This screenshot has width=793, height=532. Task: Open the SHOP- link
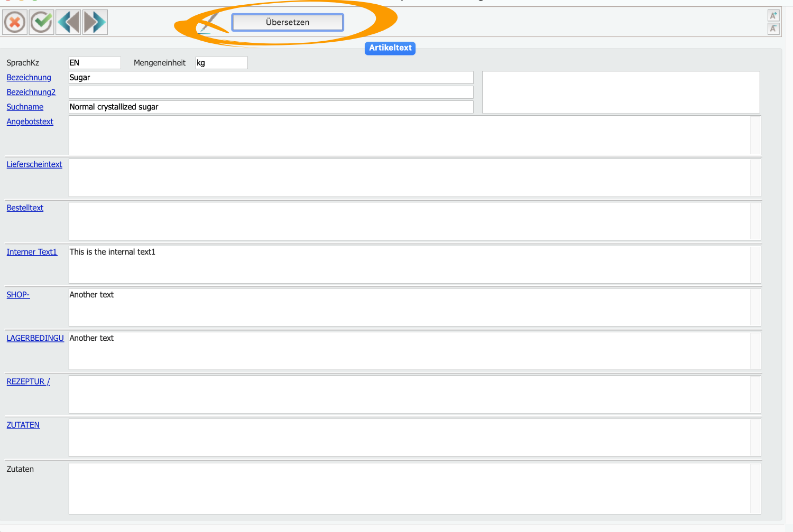click(x=18, y=295)
